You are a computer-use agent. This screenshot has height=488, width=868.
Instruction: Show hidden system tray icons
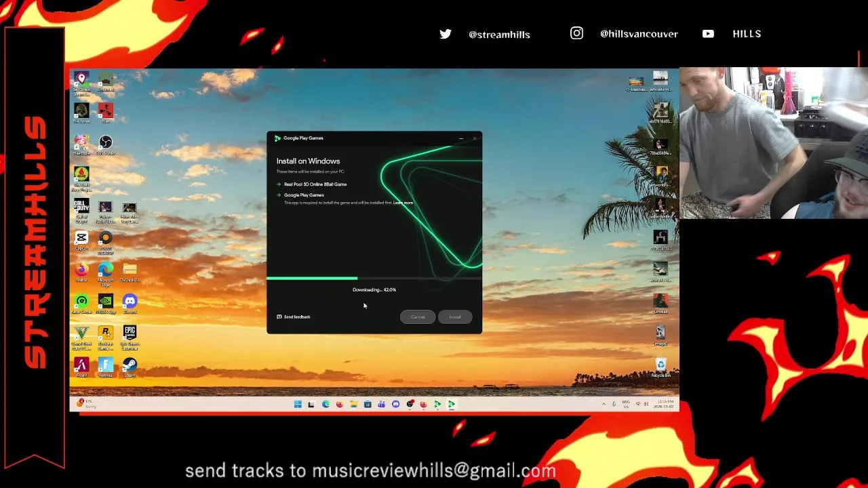click(604, 405)
